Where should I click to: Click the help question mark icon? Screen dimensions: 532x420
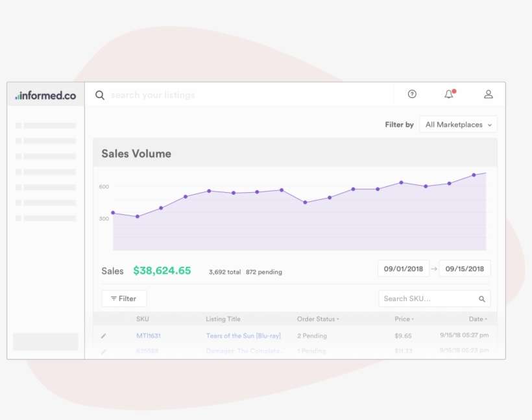[x=411, y=95]
